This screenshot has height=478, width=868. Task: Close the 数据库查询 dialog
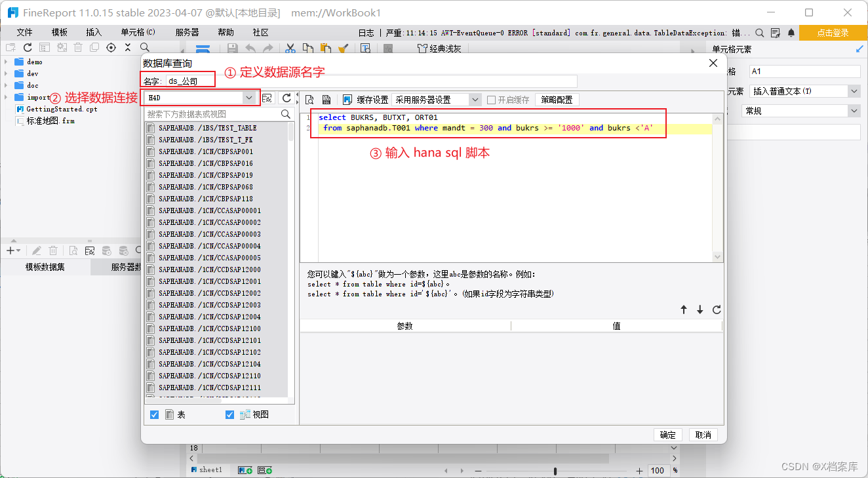tap(713, 63)
